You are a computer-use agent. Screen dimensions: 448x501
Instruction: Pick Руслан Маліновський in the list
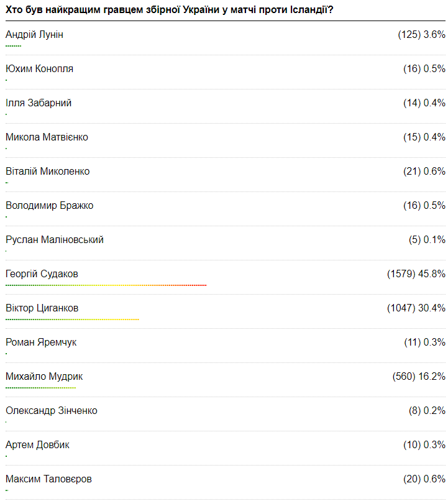(55, 240)
